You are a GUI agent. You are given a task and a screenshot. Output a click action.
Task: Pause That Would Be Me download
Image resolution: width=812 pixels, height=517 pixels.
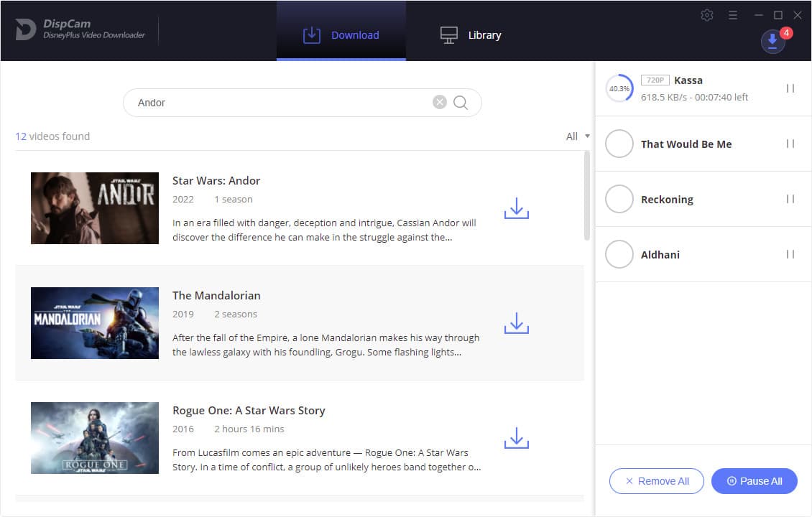point(790,144)
